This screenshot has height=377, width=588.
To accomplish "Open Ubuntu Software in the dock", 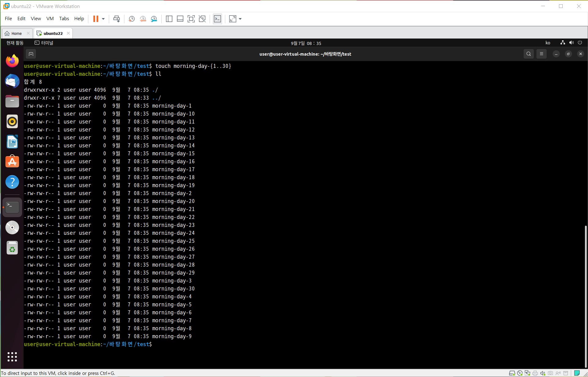I will pos(12,162).
